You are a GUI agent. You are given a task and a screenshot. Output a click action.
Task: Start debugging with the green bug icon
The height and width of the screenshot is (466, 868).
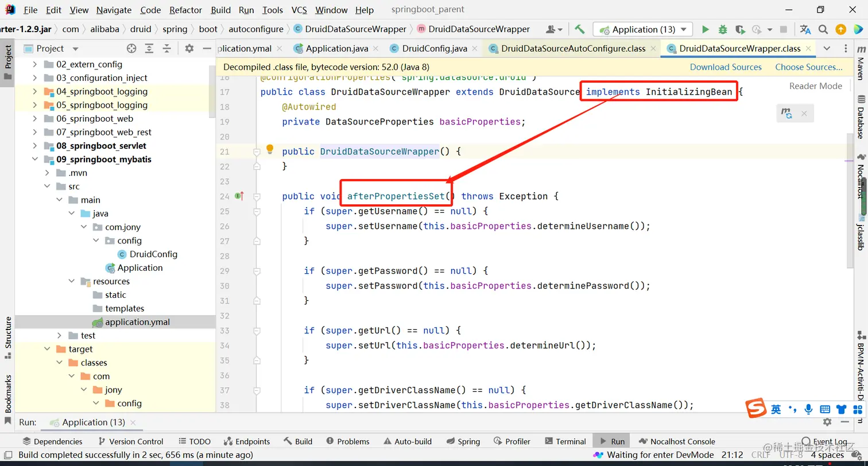tap(723, 29)
